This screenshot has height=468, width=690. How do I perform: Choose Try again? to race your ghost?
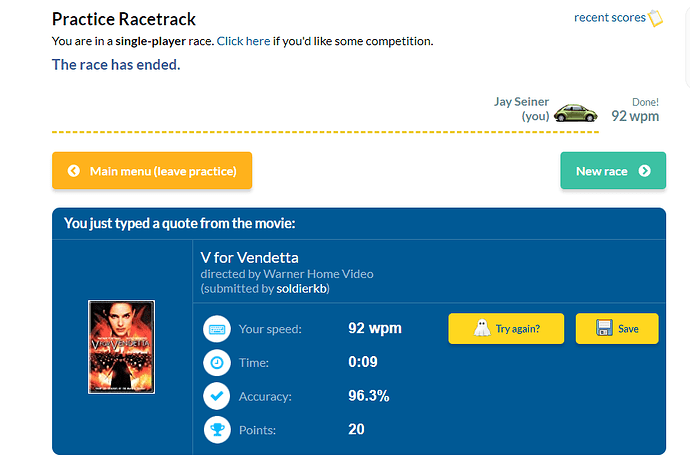[x=506, y=329]
